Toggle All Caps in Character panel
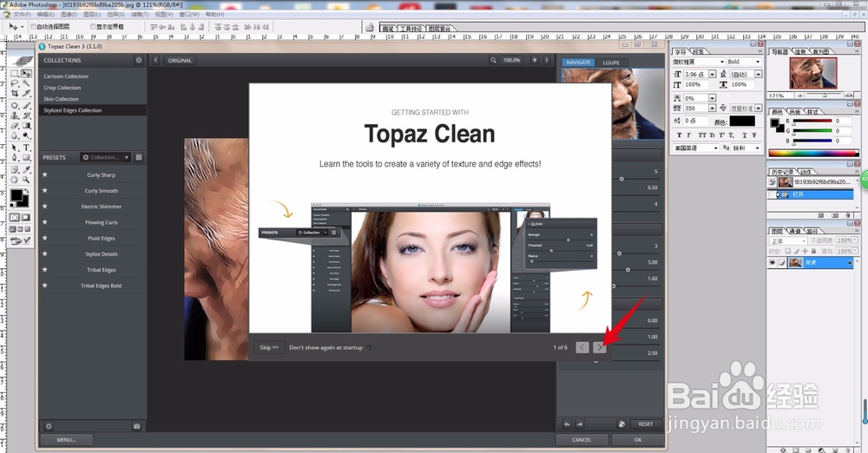Screen dimensions: 868x453 tap(702, 135)
